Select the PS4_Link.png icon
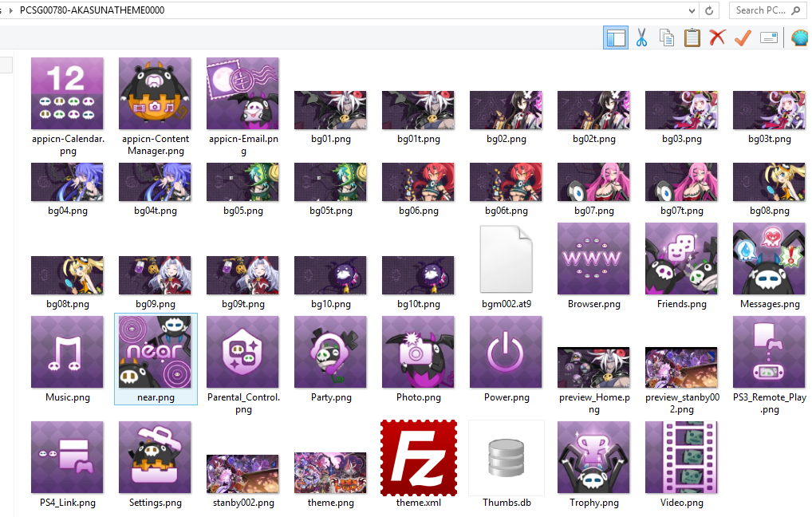 click(x=67, y=457)
